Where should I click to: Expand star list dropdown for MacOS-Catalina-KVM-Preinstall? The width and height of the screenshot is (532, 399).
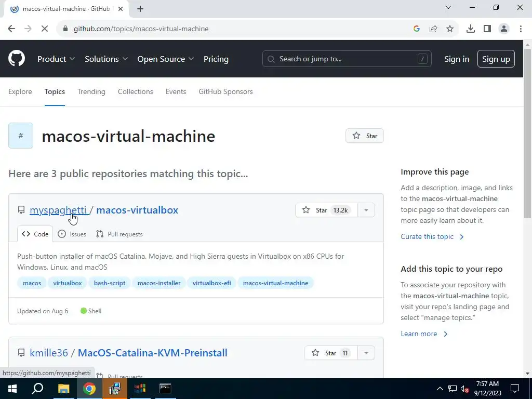pyautogui.click(x=366, y=353)
